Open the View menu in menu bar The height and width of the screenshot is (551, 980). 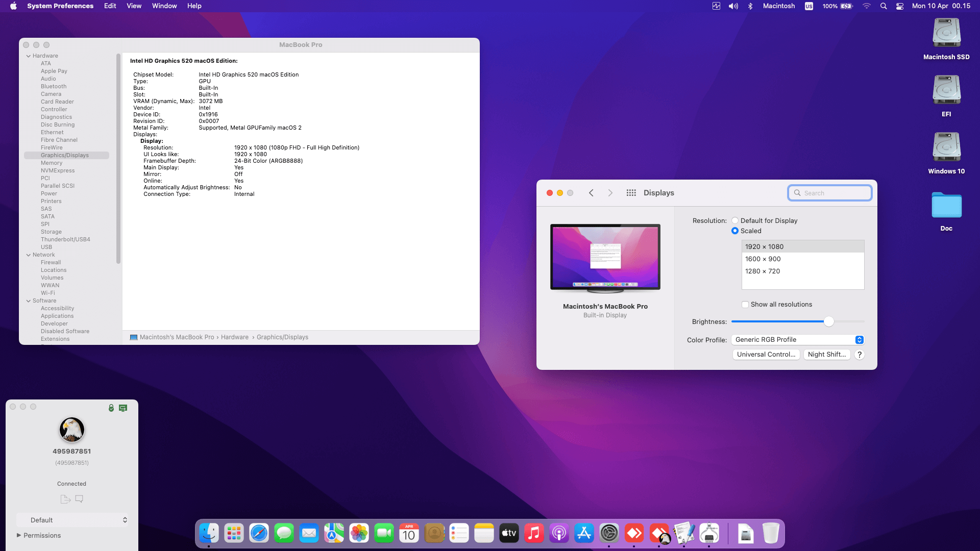[134, 6]
